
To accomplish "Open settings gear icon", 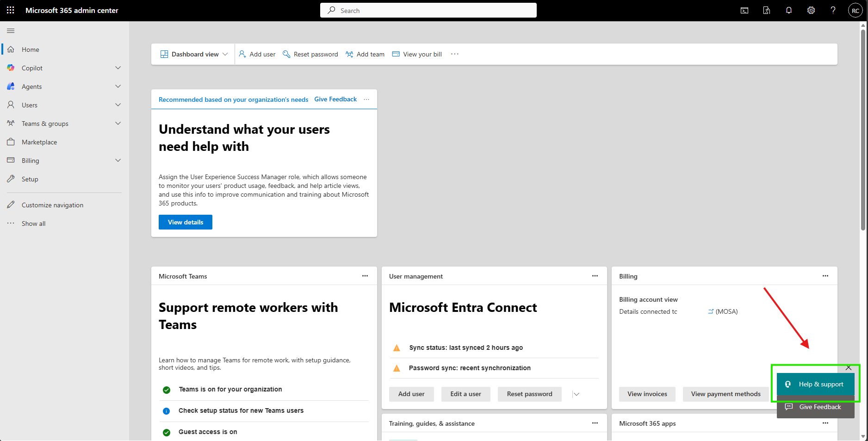I will click(x=811, y=11).
